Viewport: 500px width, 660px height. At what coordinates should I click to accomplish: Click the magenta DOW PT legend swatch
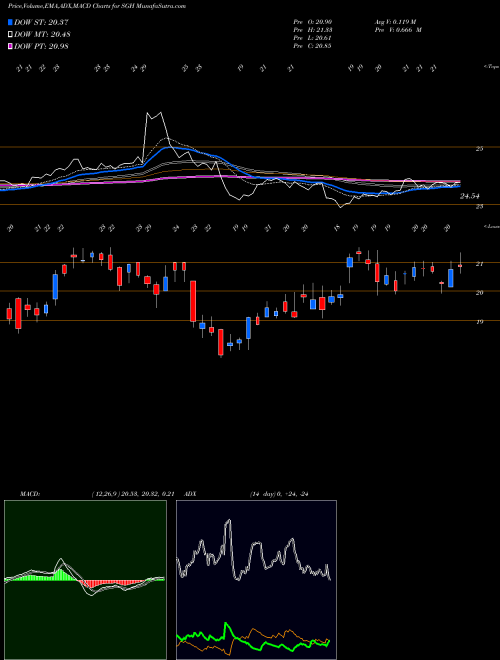point(11,46)
